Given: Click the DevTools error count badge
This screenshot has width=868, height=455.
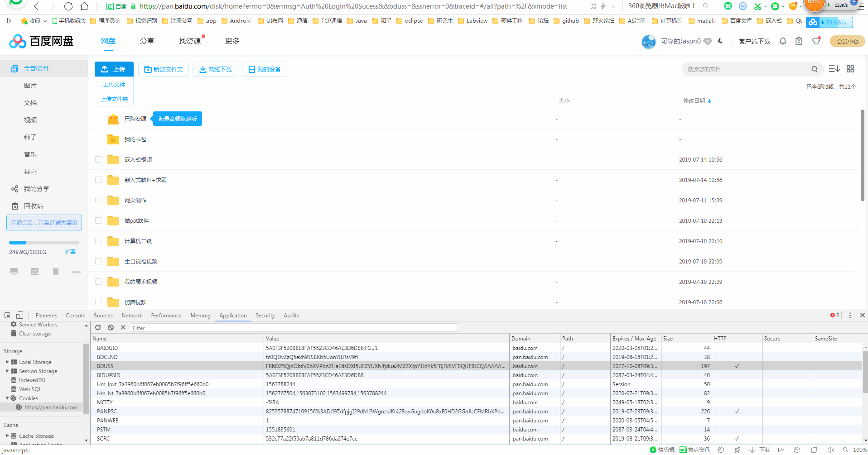Looking at the screenshot, I should point(835,315).
